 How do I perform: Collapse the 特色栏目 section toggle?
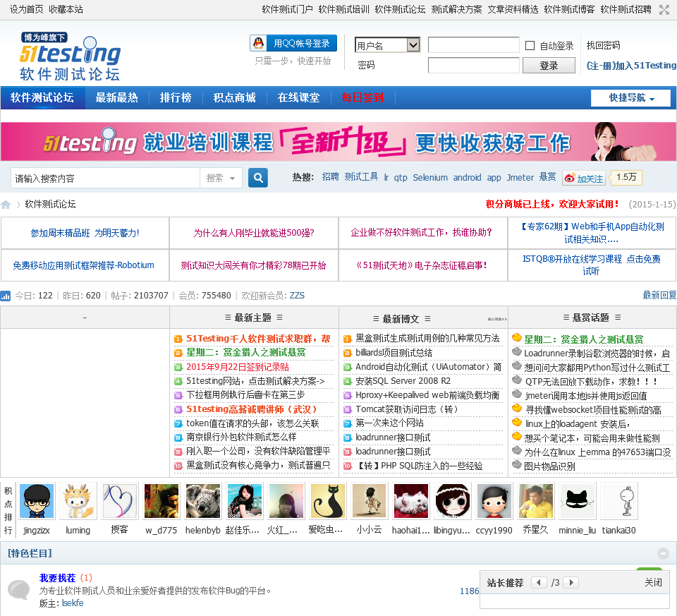click(663, 553)
